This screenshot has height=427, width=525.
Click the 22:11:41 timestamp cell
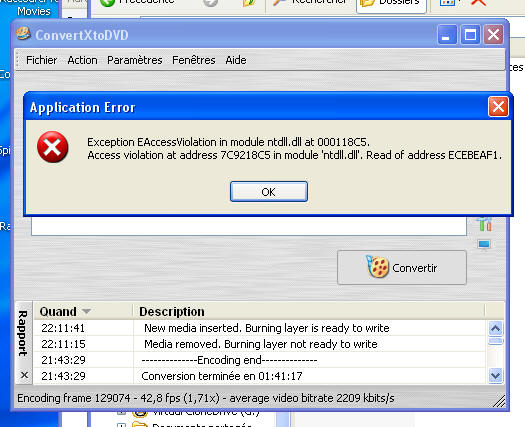63,328
